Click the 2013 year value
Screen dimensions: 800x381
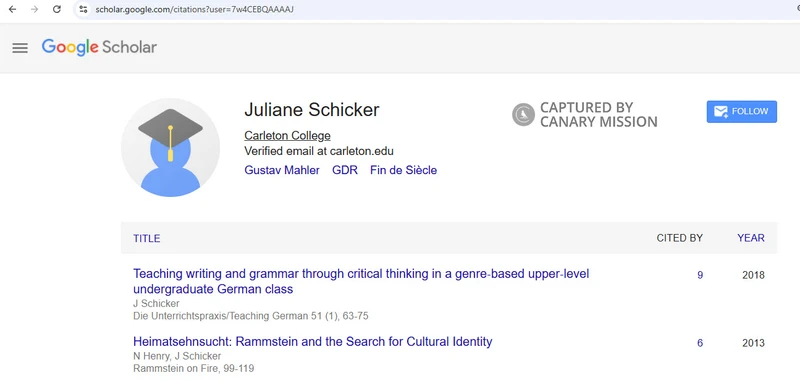pyautogui.click(x=753, y=343)
